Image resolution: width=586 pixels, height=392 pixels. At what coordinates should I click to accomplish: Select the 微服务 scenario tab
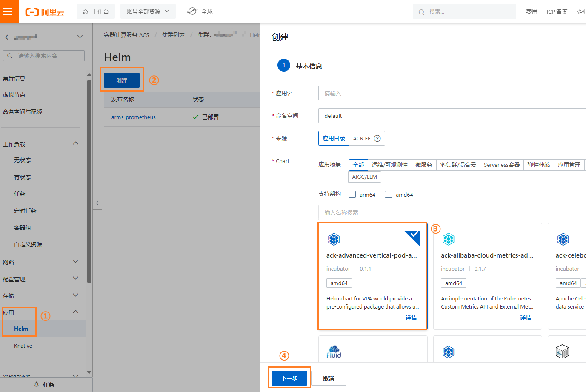[x=424, y=165]
